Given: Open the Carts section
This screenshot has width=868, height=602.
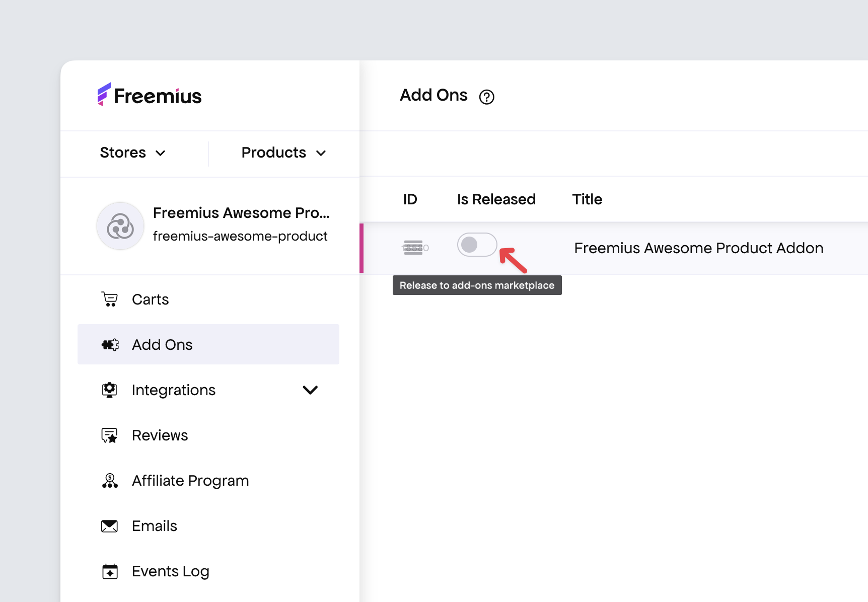Looking at the screenshot, I should 208,299.
